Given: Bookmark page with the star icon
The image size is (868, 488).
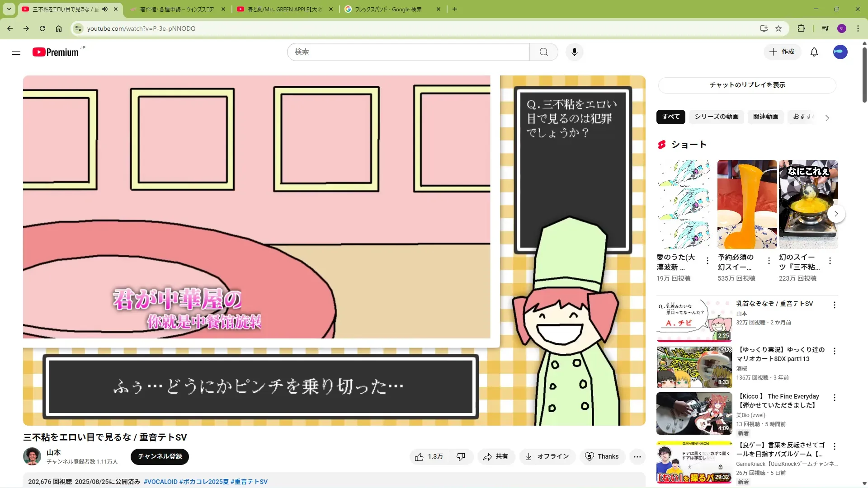Looking at the screenshot, I should click(x=778, y=28).
